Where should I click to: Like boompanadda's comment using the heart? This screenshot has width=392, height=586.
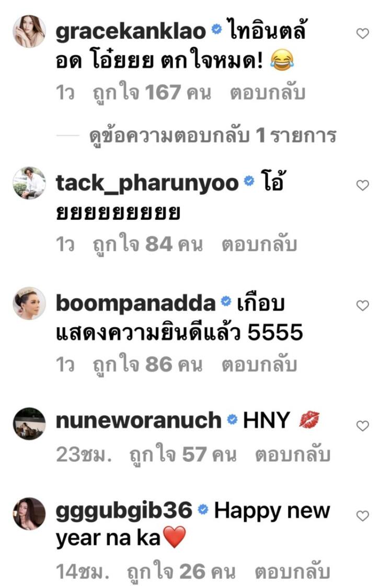point(363,306)
